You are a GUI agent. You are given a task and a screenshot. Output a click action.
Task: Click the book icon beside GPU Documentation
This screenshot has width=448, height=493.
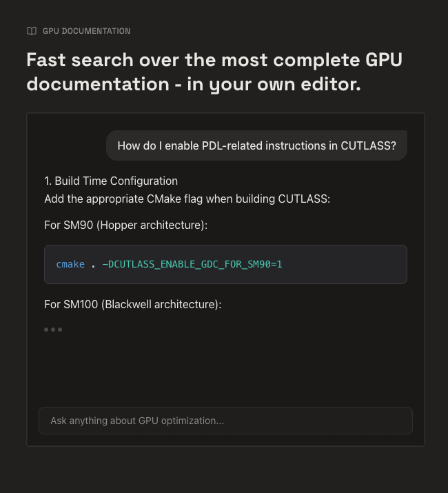point(32,31)
